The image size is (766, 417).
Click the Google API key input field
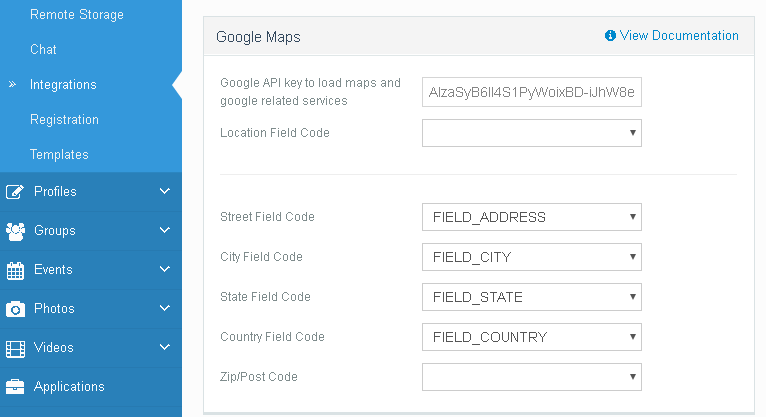(x=531, y=92)
